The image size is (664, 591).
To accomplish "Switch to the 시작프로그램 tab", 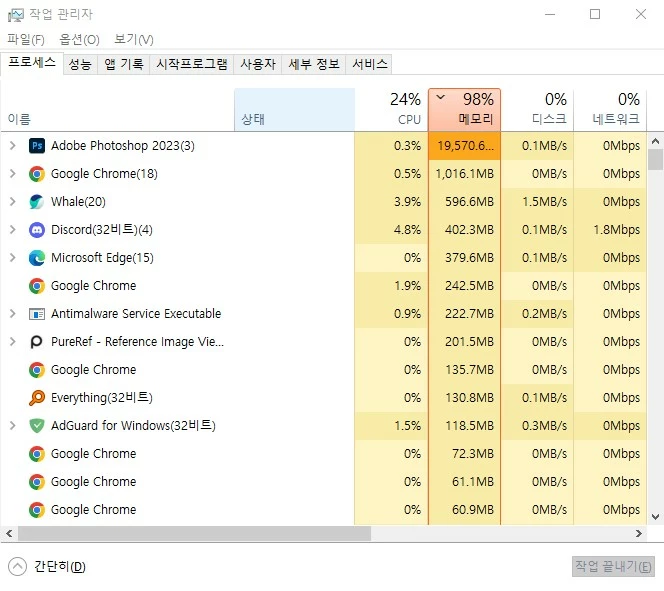I will coord(192,64).
